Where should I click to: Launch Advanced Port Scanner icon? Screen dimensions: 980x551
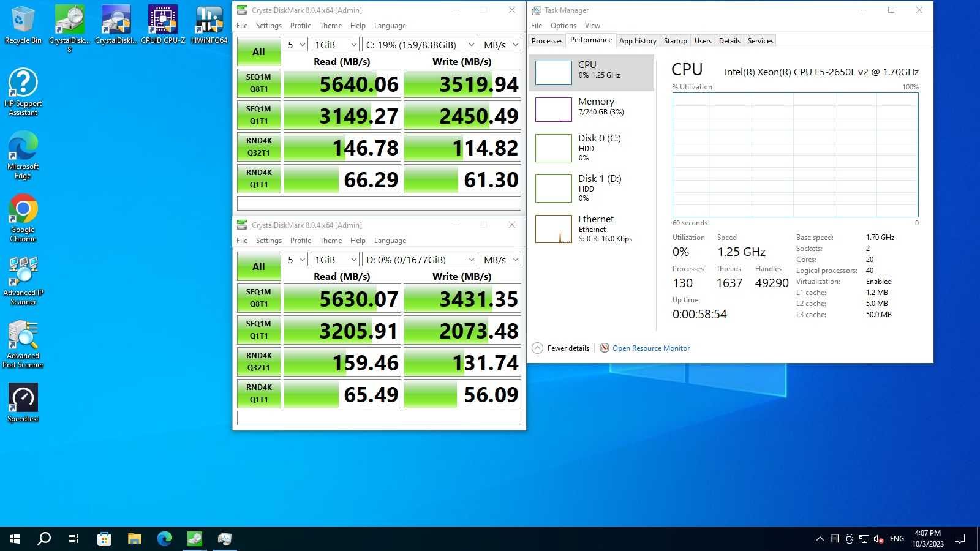click(23, 344)
